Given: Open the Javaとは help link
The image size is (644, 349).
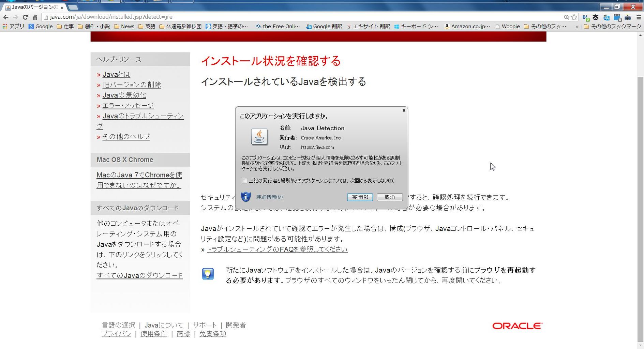Looking at the screenshot, I should 116,74.
